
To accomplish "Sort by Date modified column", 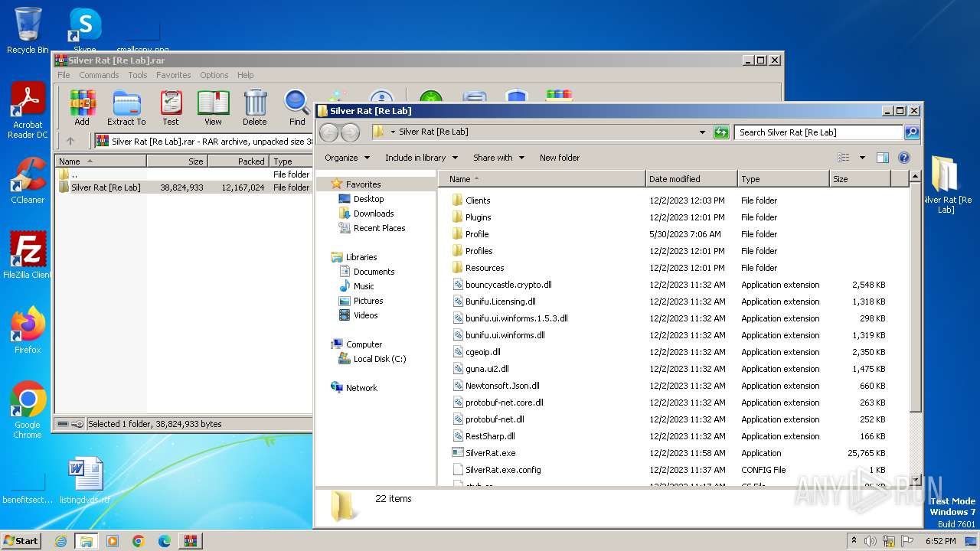I will point(691,179).
